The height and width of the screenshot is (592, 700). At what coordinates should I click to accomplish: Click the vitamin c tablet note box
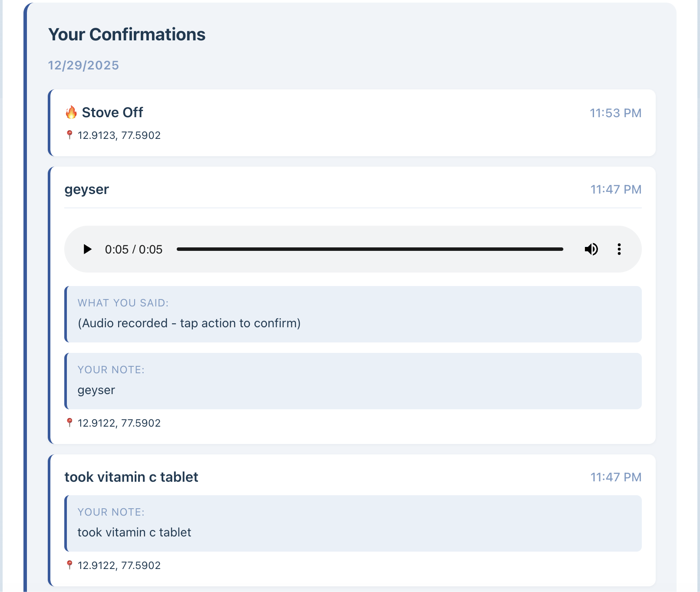click(x=353, y=523)
